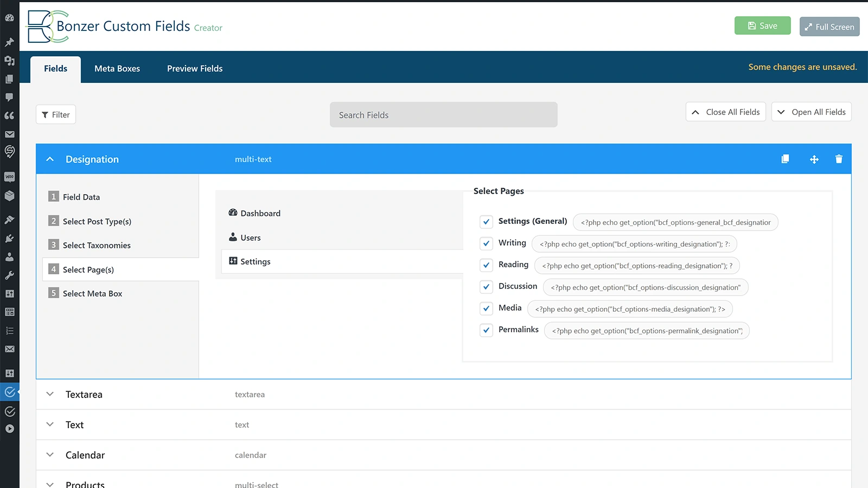
Task: Toggle the Discussion page checkbox
Action: [x=486, y=287]
